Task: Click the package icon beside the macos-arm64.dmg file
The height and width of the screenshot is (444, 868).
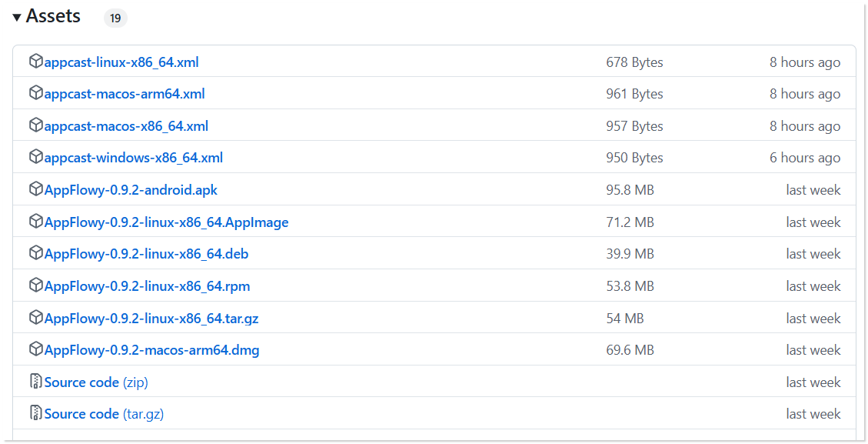Action: 36,349
